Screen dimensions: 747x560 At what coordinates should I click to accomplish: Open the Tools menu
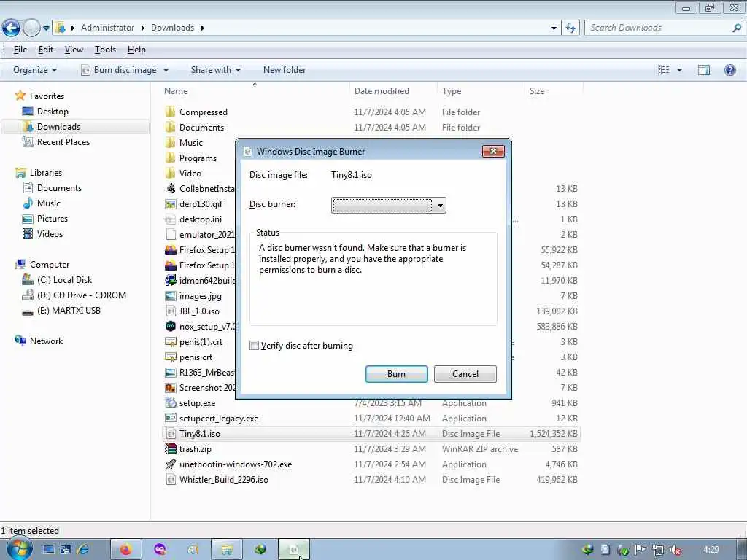point(105,50)
